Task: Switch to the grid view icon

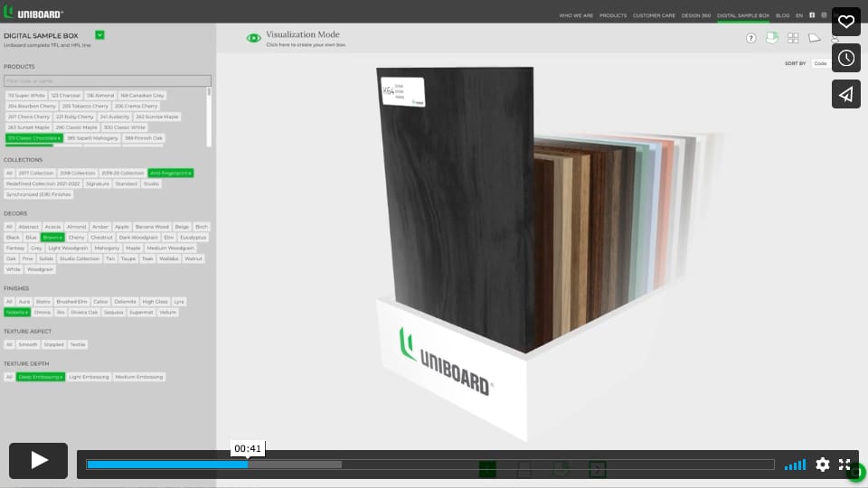Action: (793, 38)
